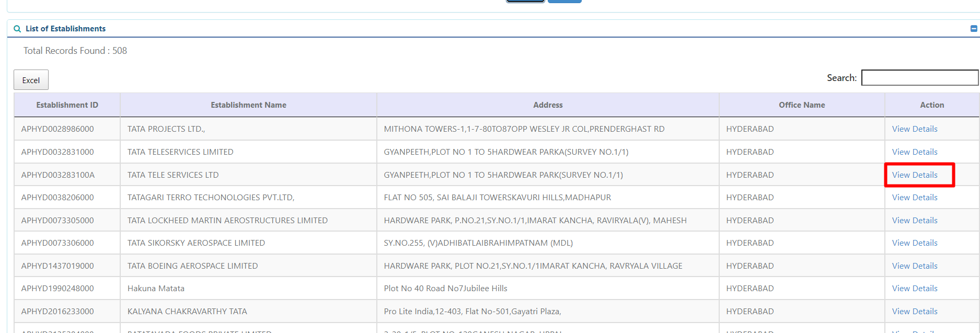Viewport: 980px width, 333px height.
Task: Click the Hakuna Matata establishment name
Action: pos(156,289)
